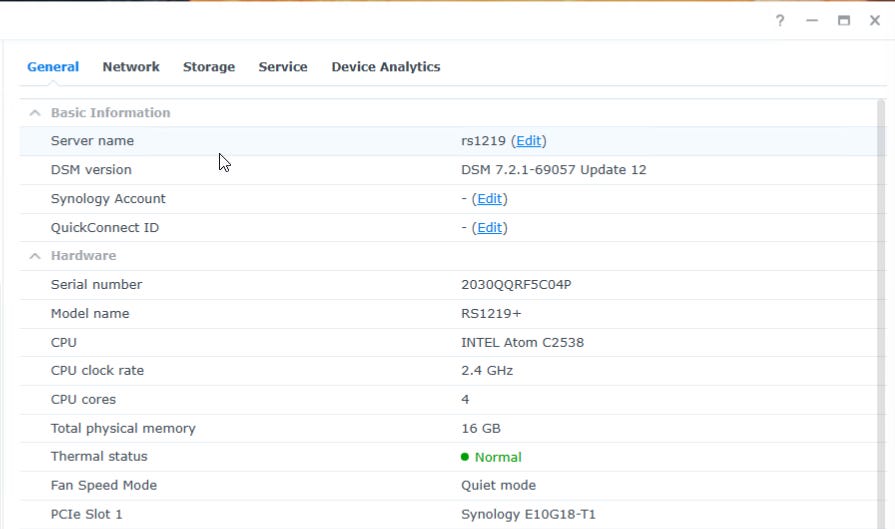Click the Total physical memory label
Viewport: 895px width, 529px height.
pyautogui.click(x=123, y=429)
